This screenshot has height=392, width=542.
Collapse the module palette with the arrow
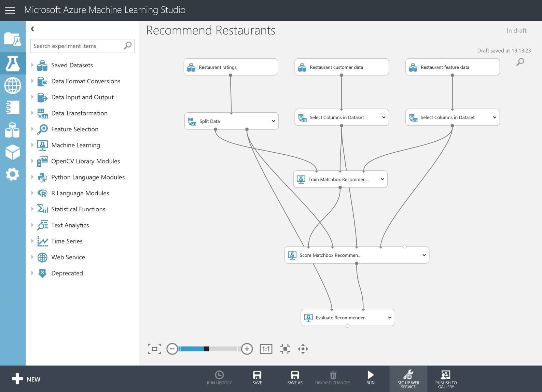click(x=32, y=29)
